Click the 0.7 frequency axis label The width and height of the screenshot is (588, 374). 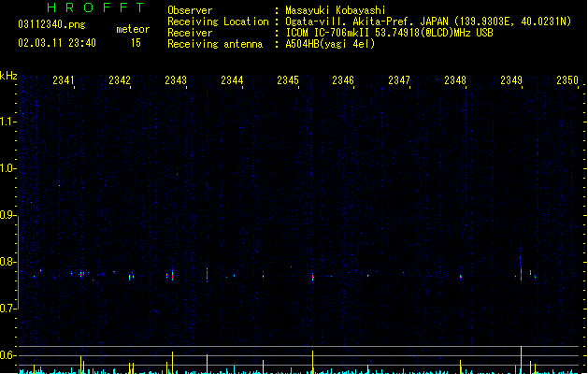click(7, 309)
